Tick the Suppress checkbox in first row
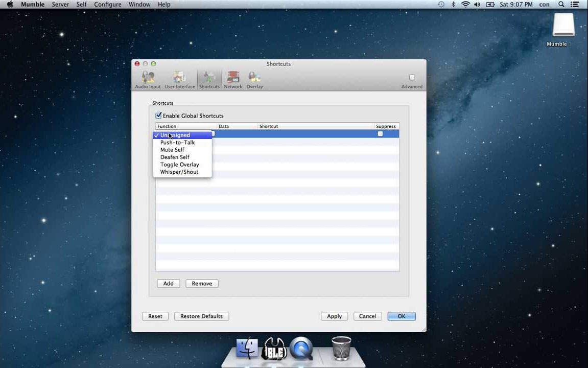The image size is (588, 368). point(380,134)
